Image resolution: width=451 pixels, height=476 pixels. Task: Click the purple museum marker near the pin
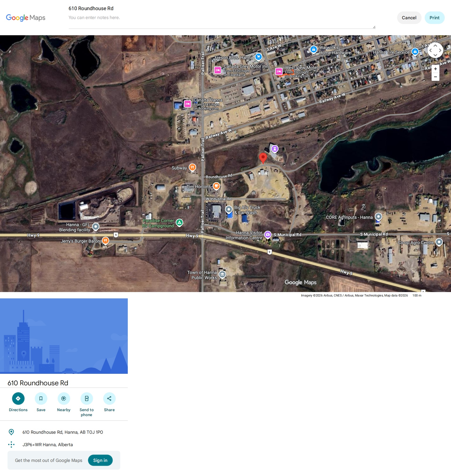[x=275, y=149]
